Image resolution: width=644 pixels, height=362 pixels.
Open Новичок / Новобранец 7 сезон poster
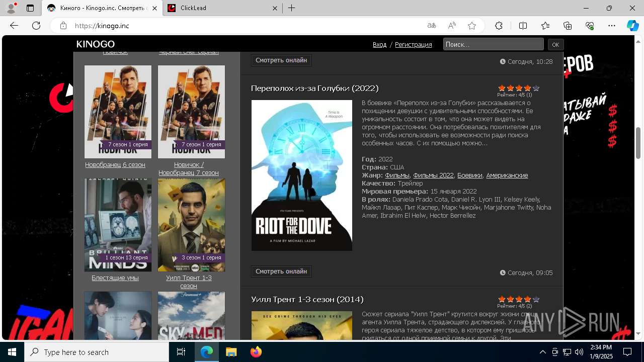tap(191, 112)
